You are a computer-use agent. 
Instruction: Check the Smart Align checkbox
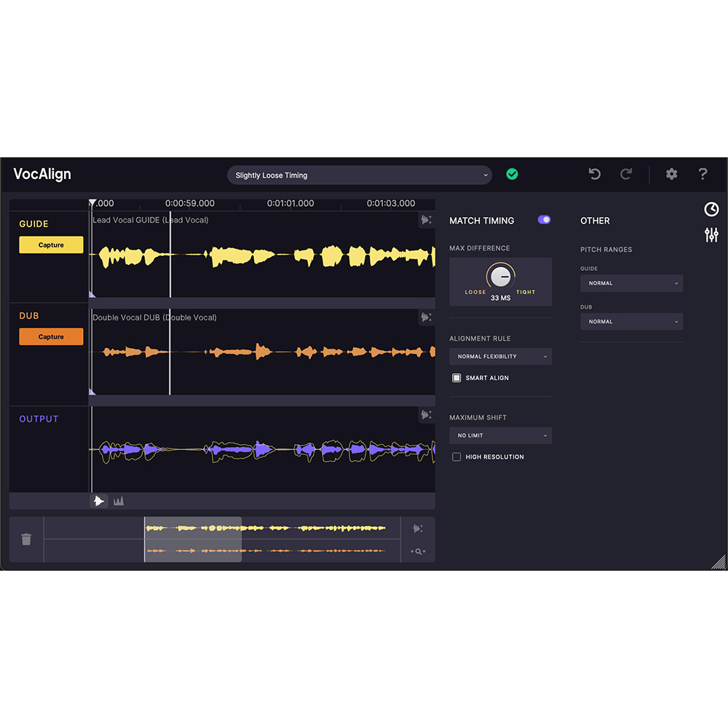point(456,378)
